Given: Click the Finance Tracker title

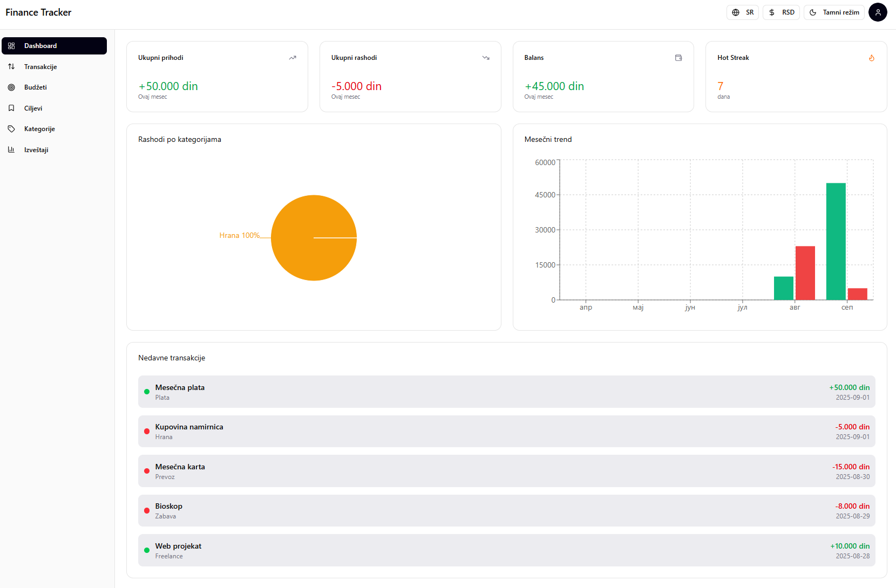Looking at the screenshot, I should (38, 12).
